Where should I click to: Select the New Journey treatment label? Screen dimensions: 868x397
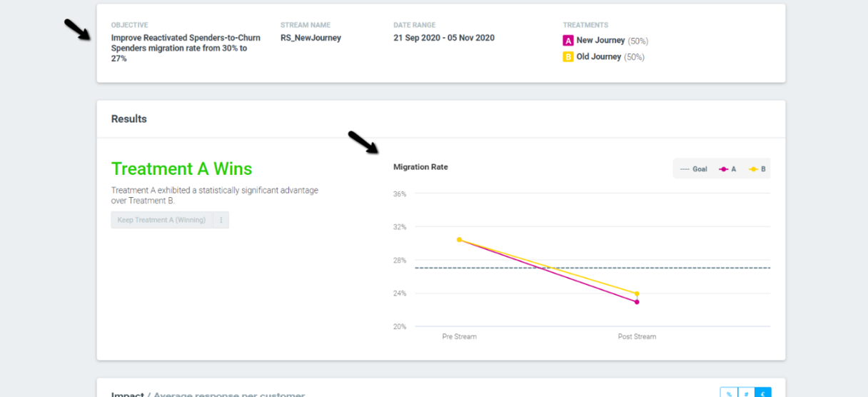tap(601, 41)
